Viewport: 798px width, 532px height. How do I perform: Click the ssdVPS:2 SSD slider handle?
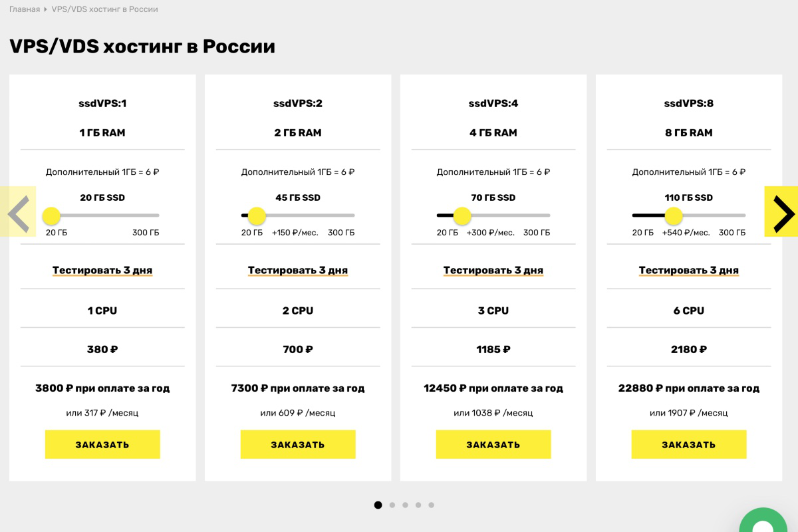click(x=257, y=215)
